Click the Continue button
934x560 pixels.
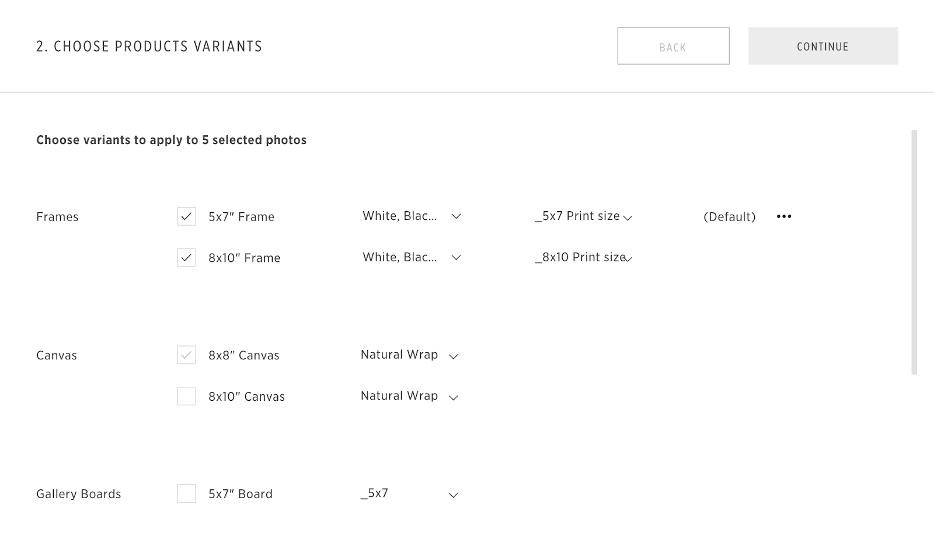pyautogui.click(x=823, y=46)
